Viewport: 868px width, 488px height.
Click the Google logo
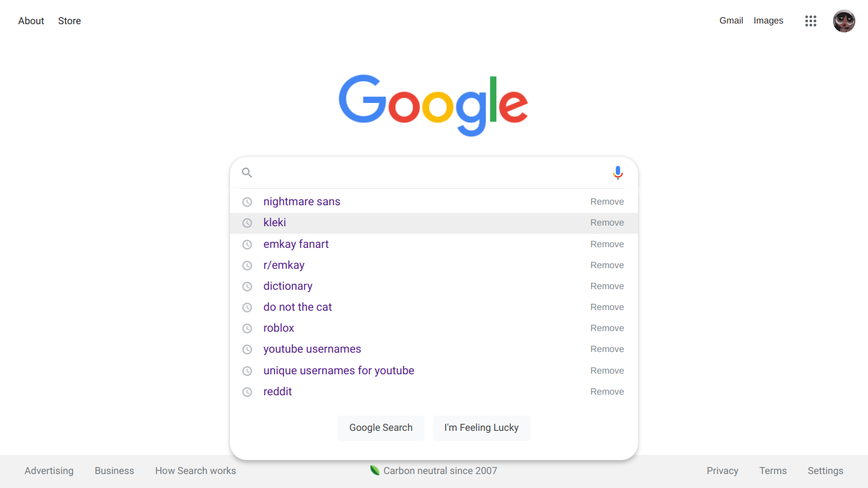(434, 105)
